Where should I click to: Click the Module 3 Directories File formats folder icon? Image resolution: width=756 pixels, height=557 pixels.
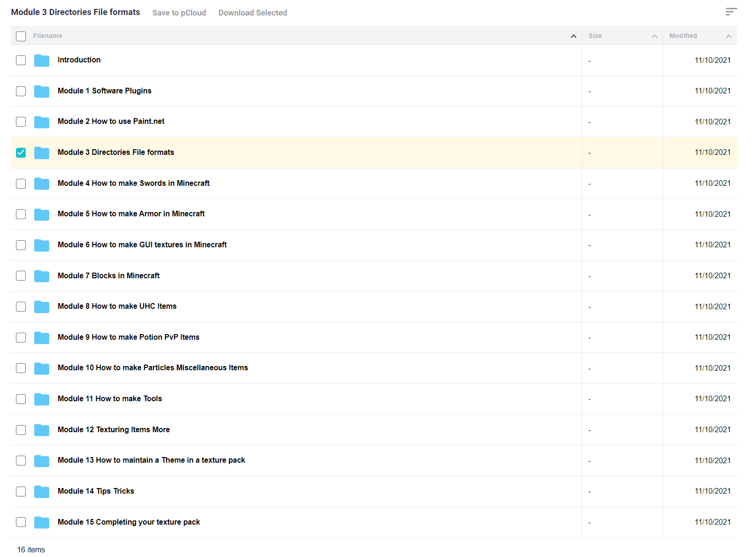click(42, 153)
